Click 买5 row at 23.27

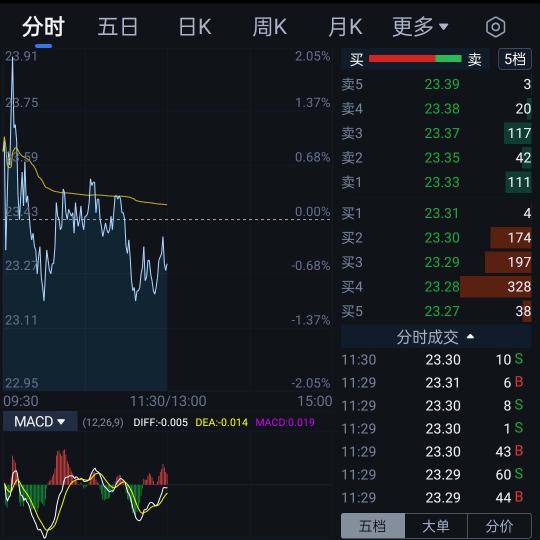click(436, 311)
